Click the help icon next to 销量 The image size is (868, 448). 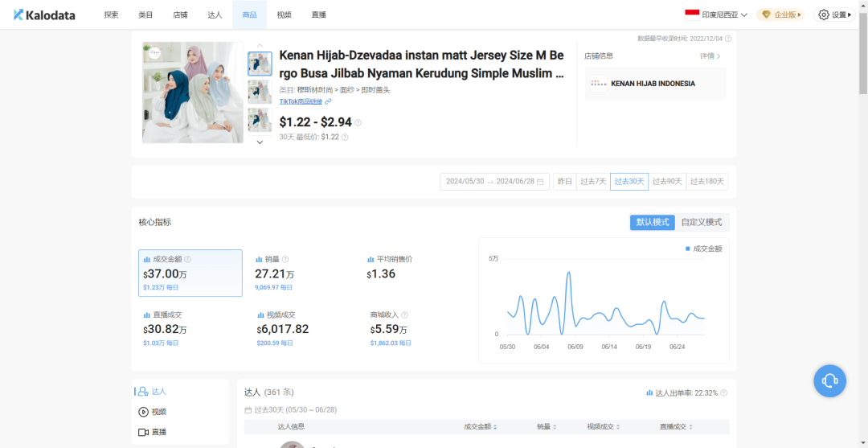click(x=285, y=259)
